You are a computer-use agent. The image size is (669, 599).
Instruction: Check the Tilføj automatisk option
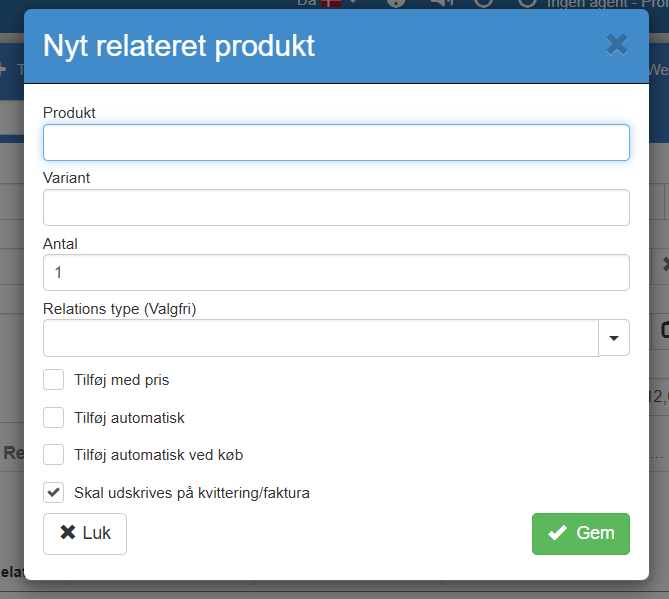[54, 417]
